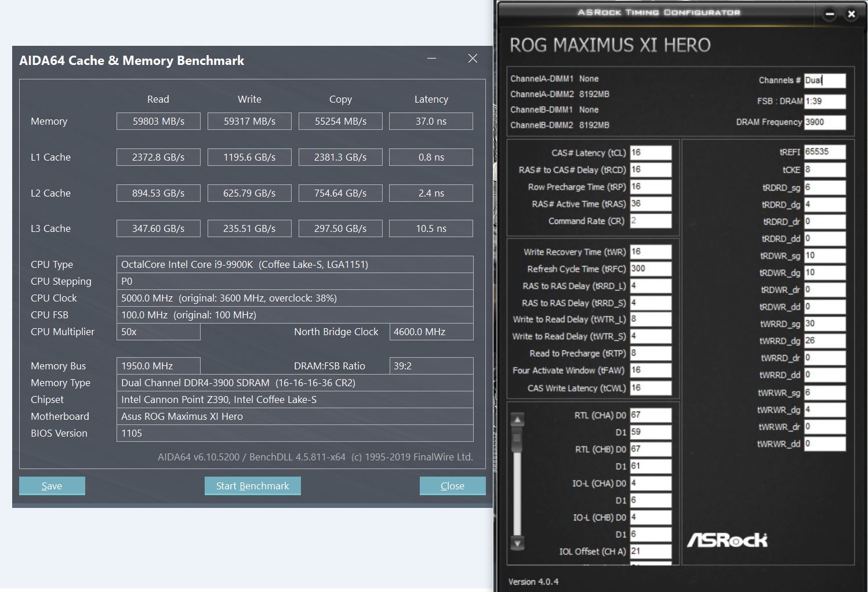The image size is (868, 592).
Task: Click the CPU Type field with i9-9900K
Action: click(x=295, y=264)
